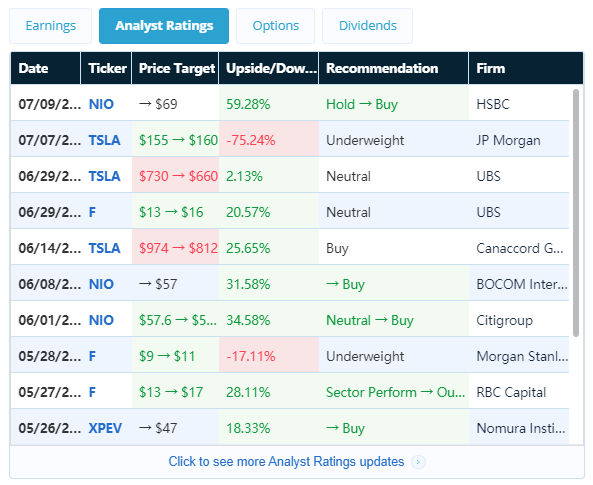Screen dimensions: 593x485
Task: Click the '$9 → $11' price target
Action: 167,356
